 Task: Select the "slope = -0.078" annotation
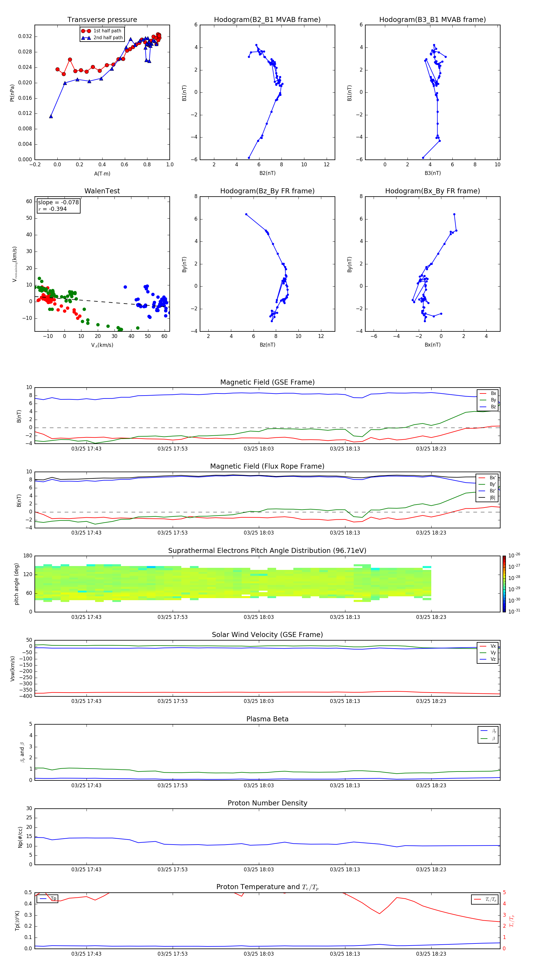tap(58, 203)
